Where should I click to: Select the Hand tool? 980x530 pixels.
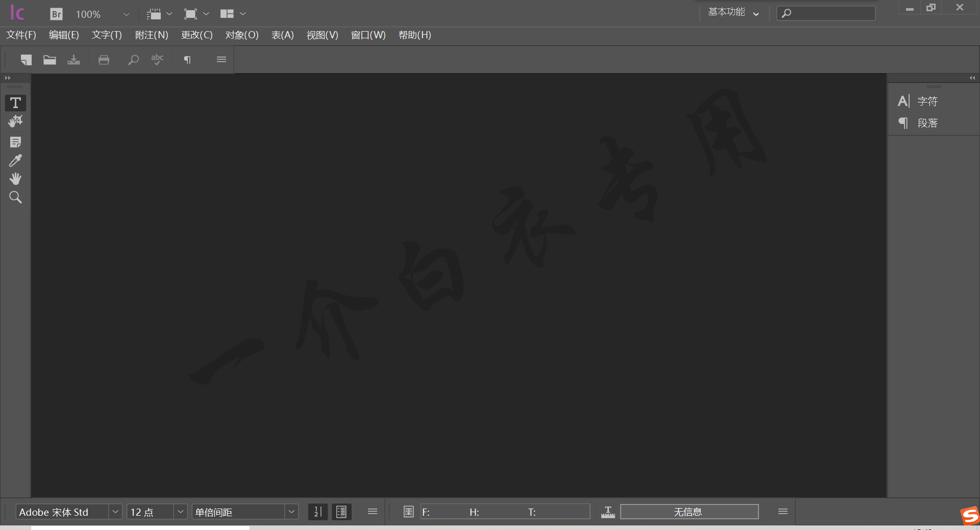click(x=15, y=179)
